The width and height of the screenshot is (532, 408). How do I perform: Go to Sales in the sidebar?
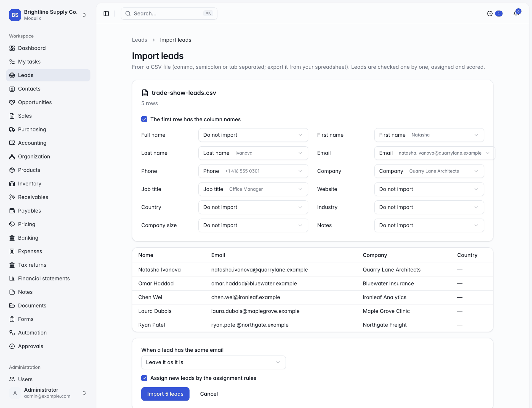(48, 116)
